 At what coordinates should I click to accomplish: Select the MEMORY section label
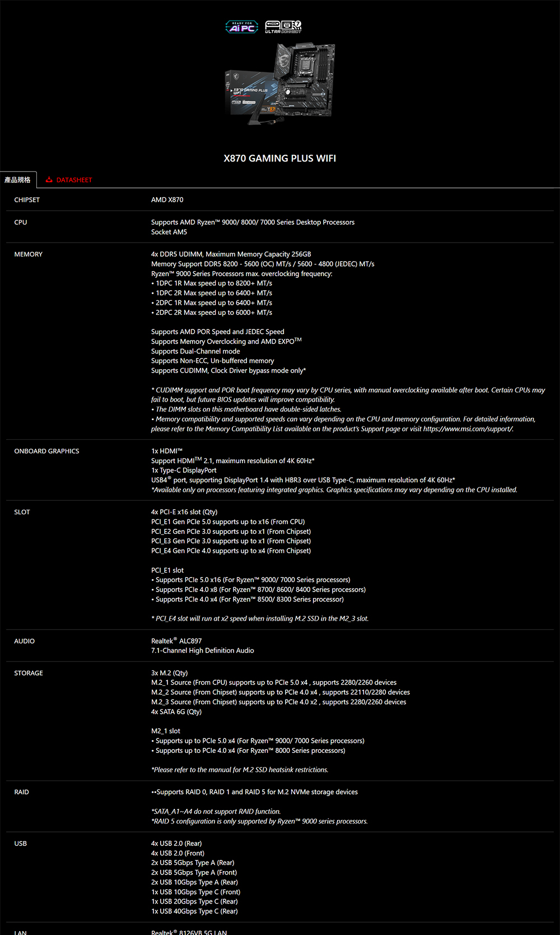[x=29, y=254]
